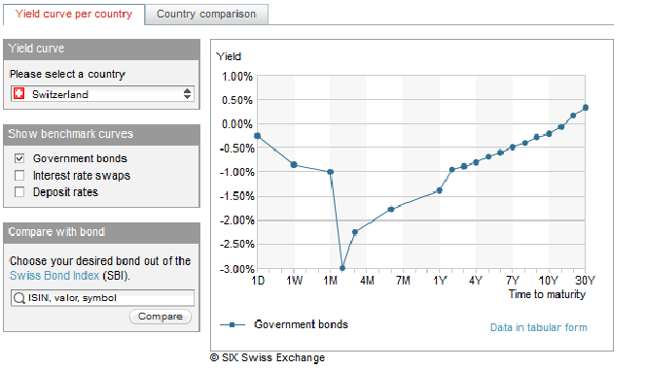Click the 1D data point on the curve
The height and width of the screenshot is (370, 645).
tap(258, 136)
